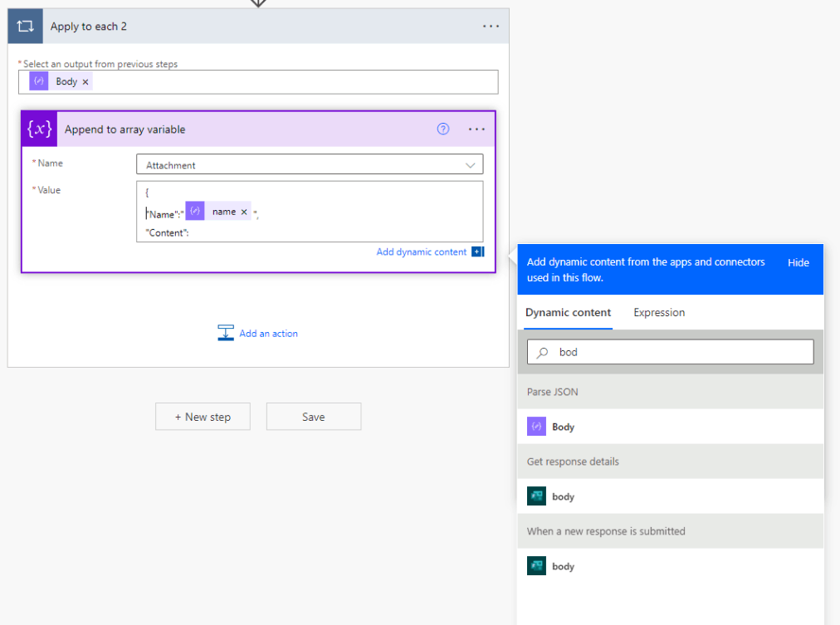Click the Append to array variable icon
Viewport: 840px width, 625px height.
[40, 129]
